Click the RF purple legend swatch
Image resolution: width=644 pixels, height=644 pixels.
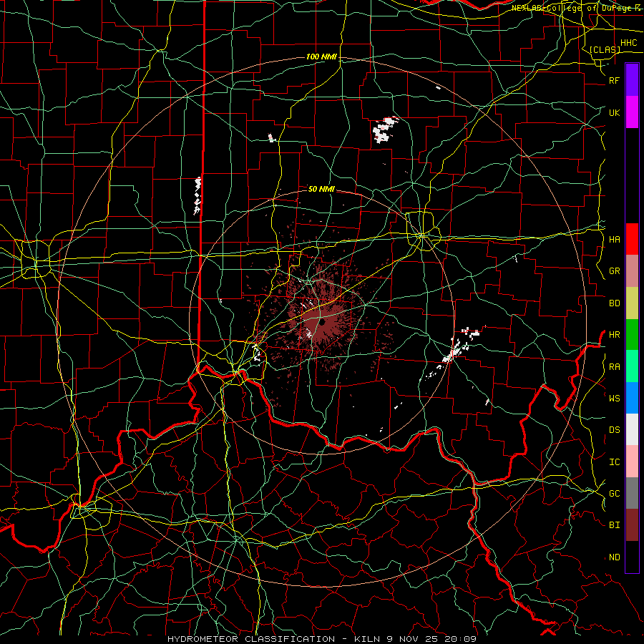(x=632, y=80)
